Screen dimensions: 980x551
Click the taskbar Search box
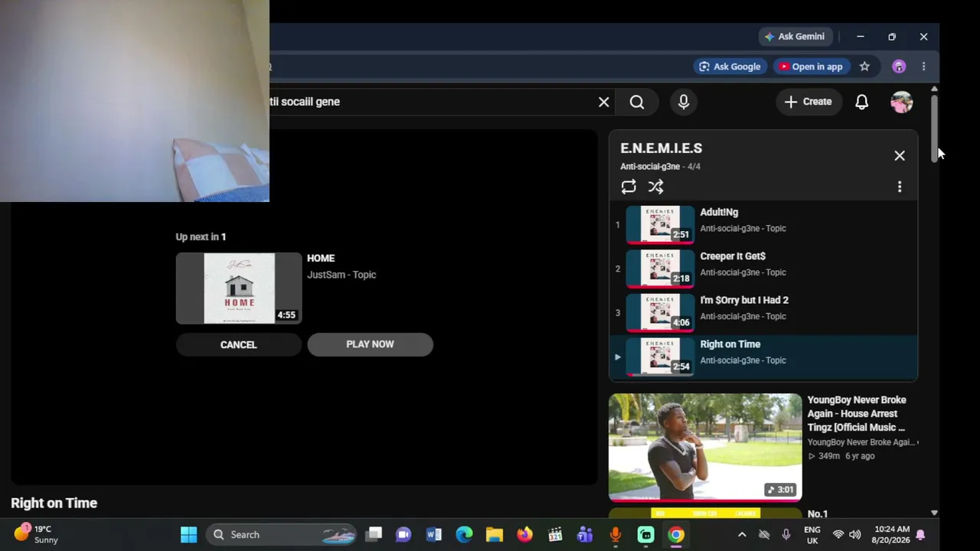coord(282,535)
